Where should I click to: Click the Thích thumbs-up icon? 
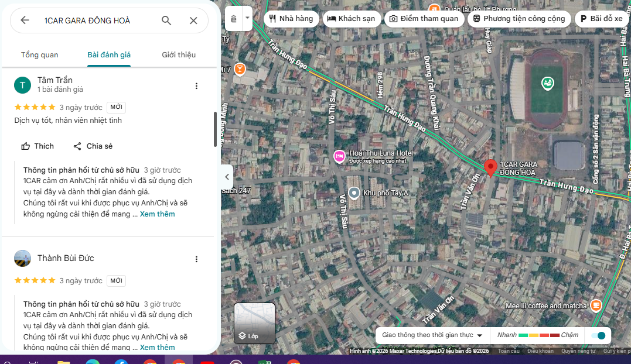(x=26, y=146)
